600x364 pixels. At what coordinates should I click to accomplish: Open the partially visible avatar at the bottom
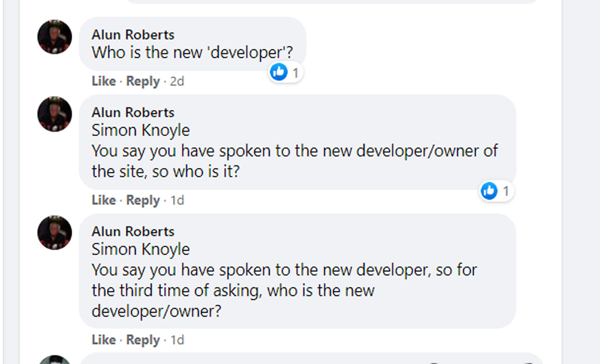(x=55, y=360)
